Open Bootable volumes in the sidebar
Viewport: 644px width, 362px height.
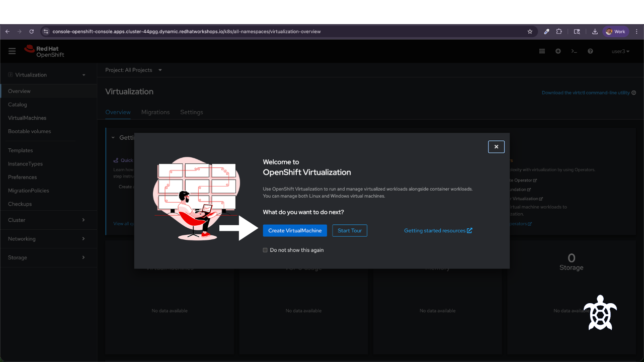pyautogui.click(x=48, y=131)
